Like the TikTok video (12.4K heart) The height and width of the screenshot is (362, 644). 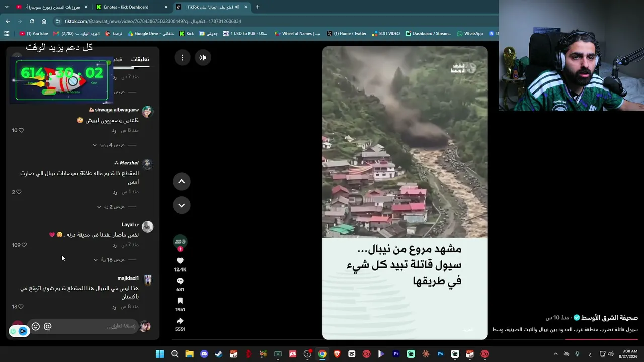pyautogui.click(x=180, y=260)
